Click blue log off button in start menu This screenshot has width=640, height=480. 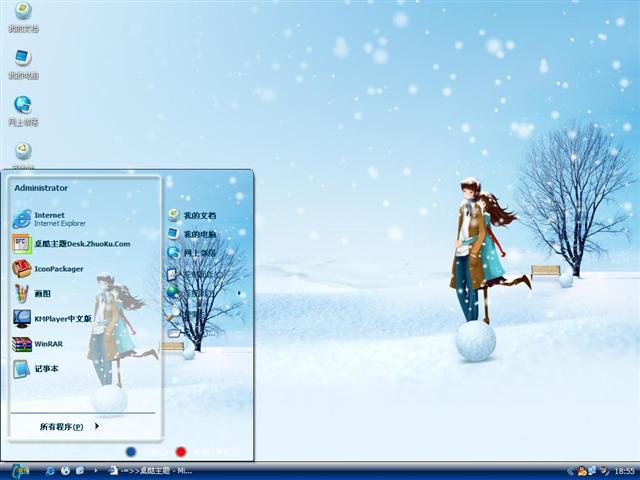[x=131, y=451]
